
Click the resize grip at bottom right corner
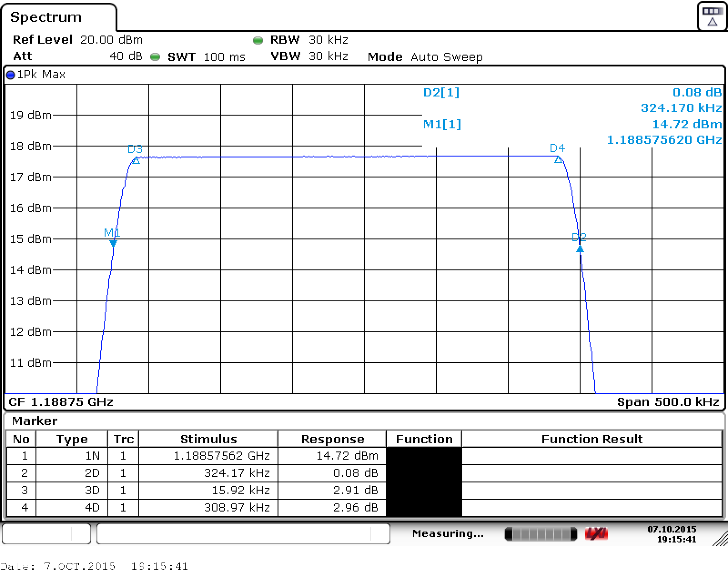click(720, 539)
